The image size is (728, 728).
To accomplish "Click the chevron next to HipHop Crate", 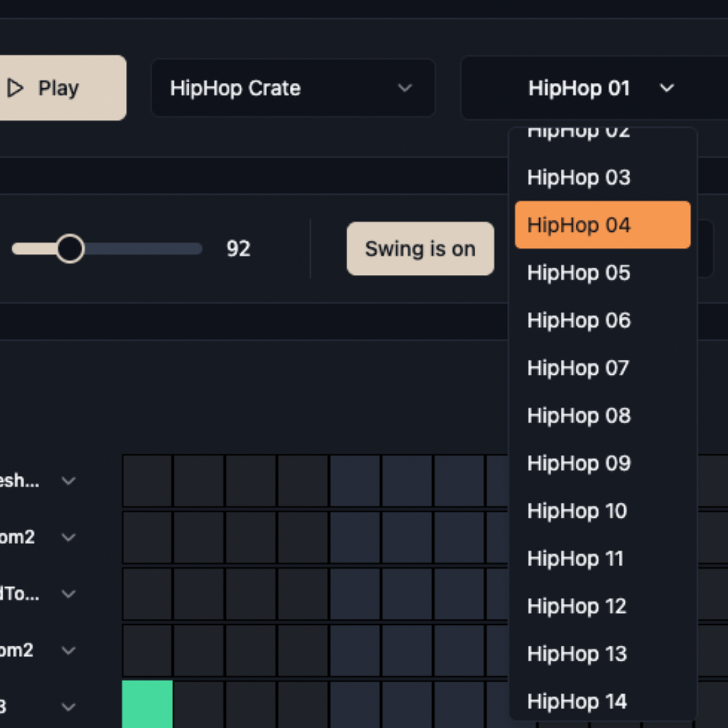I will click(x=404, y=88).
